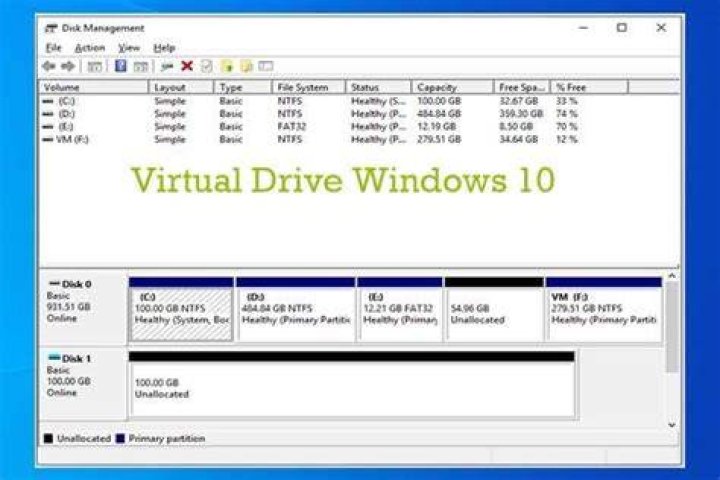Click the connect/rescan icon before the red X
The image size is (720, 480).
point(167,67)
